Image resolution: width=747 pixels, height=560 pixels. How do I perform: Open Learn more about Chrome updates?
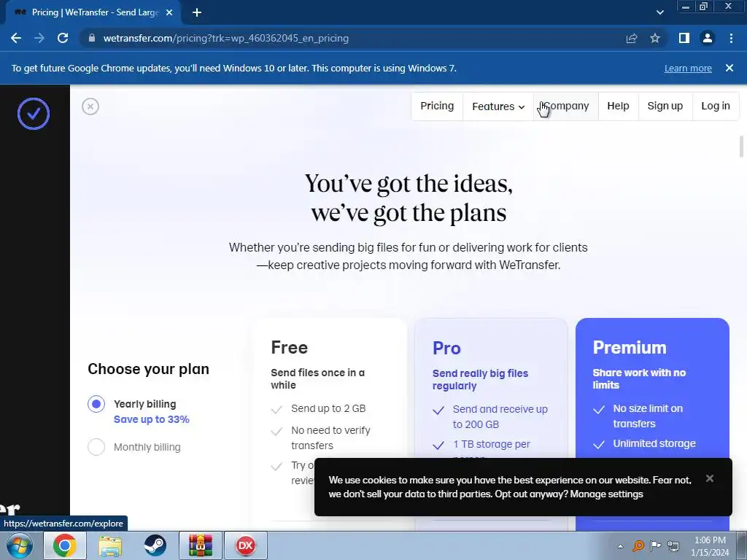(x=688, y=68)
